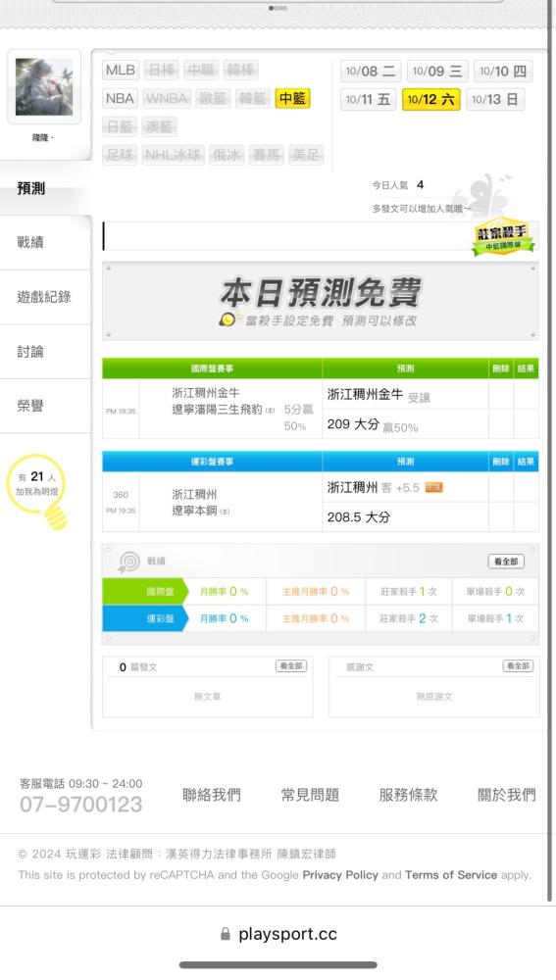Choose date 10/10 四
This screenshot has width=556, height=980.
click(503, 72)
